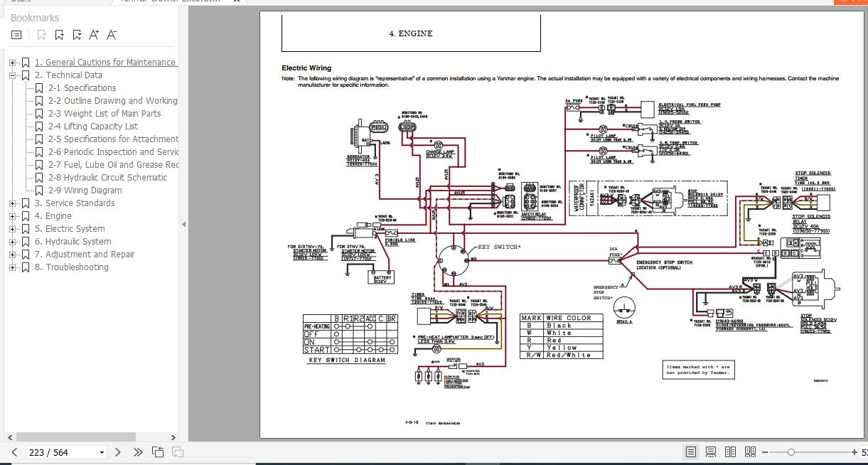Expand the 6. Hydraulic System bookmark node

(x=12, y=242)
